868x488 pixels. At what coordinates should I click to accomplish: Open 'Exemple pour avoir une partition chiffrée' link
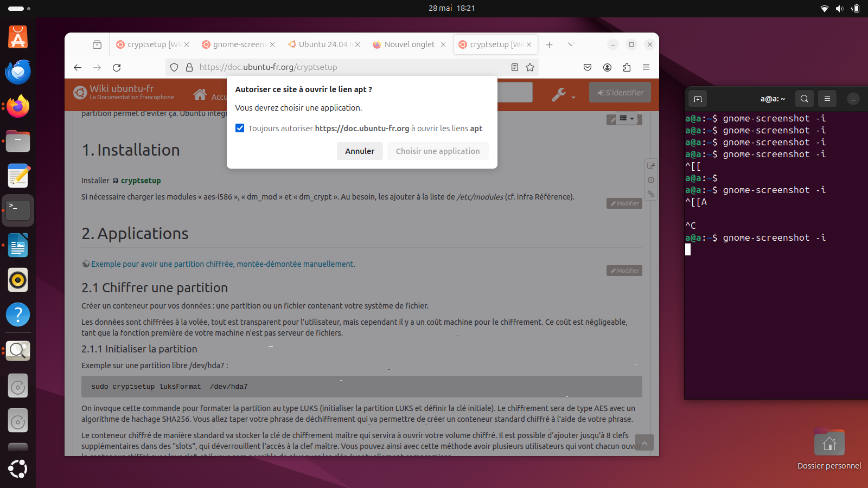click(223, 264)
